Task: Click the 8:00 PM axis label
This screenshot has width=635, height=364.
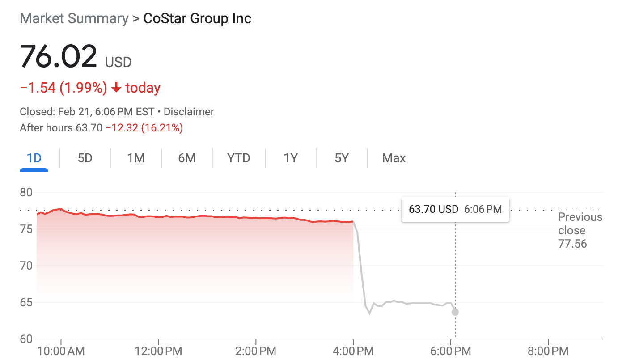Action: 548,351
